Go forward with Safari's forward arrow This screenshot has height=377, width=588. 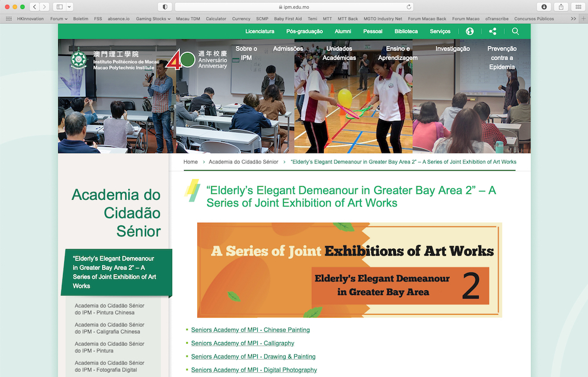click(x=45, y=7)
